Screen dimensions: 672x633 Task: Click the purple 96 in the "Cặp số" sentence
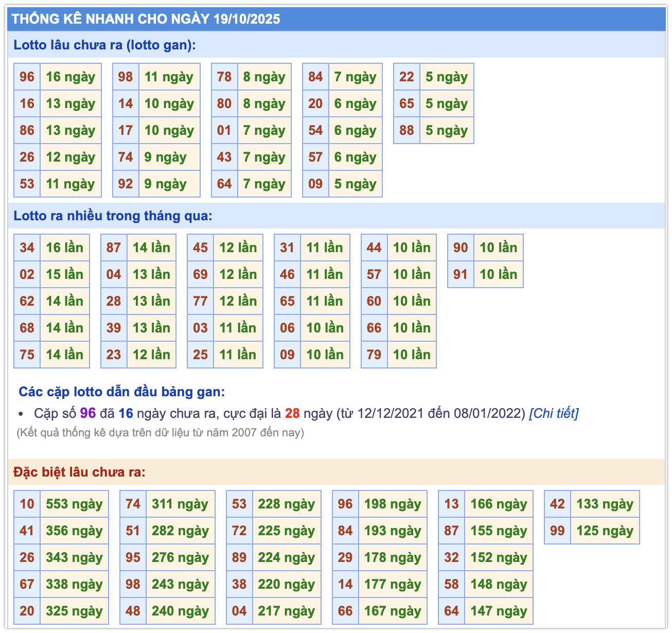click(88, 413)
